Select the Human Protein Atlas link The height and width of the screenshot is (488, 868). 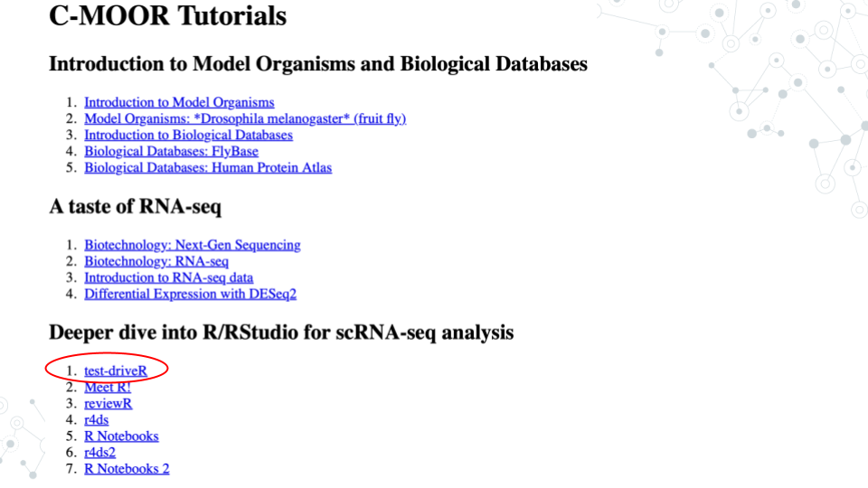(208, 167)
